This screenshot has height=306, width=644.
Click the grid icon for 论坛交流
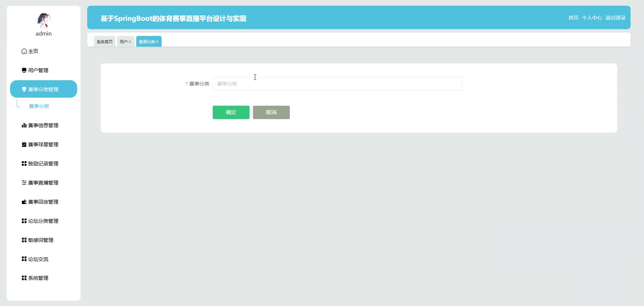click(24, 259)
